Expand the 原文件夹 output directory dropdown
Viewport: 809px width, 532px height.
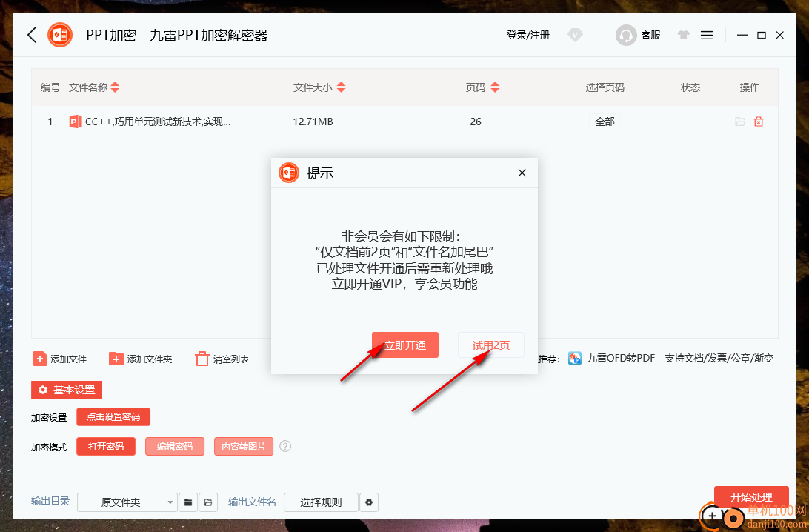coord(127,502)
